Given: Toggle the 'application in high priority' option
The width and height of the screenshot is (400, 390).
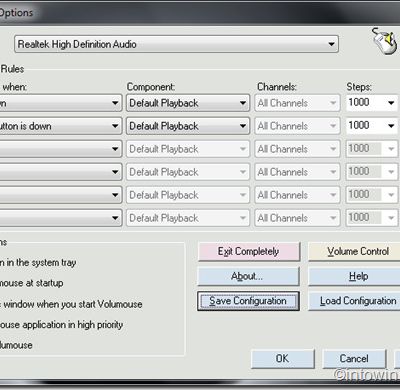Looking at the screenshot, I should tap(61, 325).
